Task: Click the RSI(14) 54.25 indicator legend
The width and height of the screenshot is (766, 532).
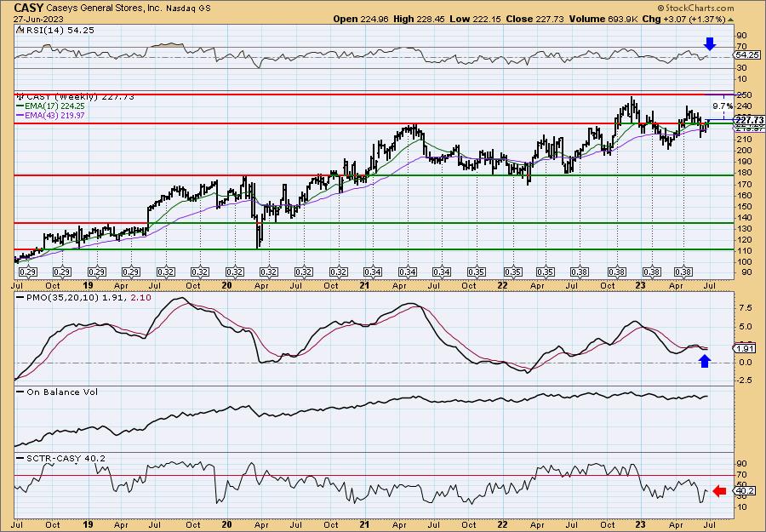Action: click(59, 30)
